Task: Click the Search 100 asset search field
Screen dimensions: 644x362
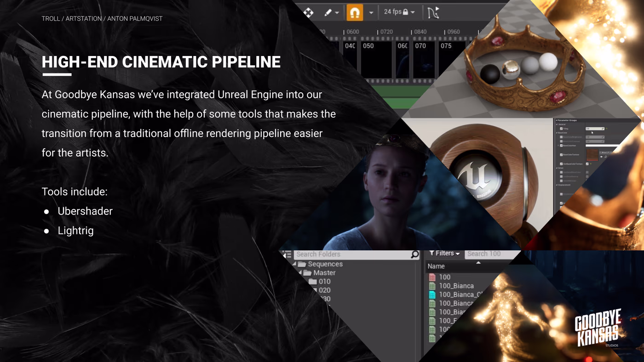Action: pyautogui.click(x=492, y=254)
